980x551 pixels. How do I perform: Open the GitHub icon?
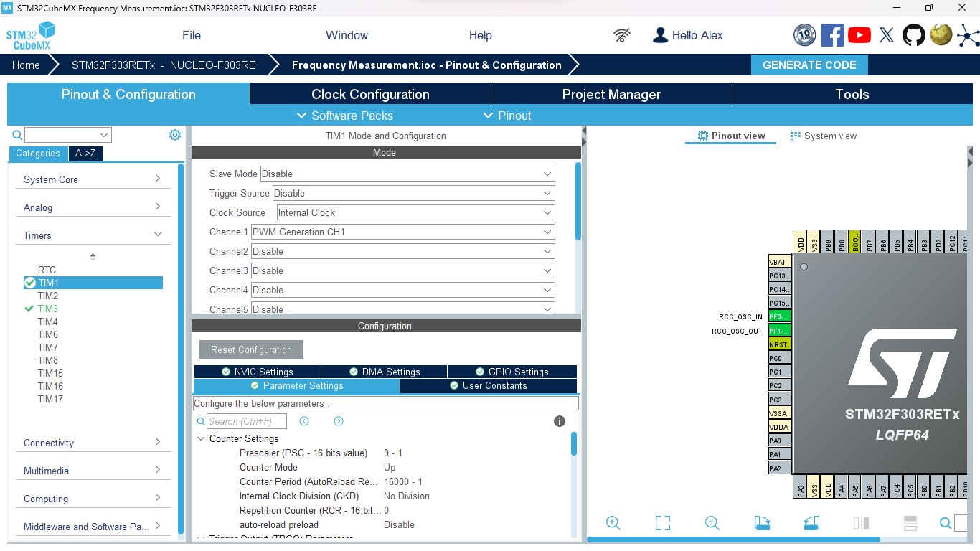(x=914, y=35)
